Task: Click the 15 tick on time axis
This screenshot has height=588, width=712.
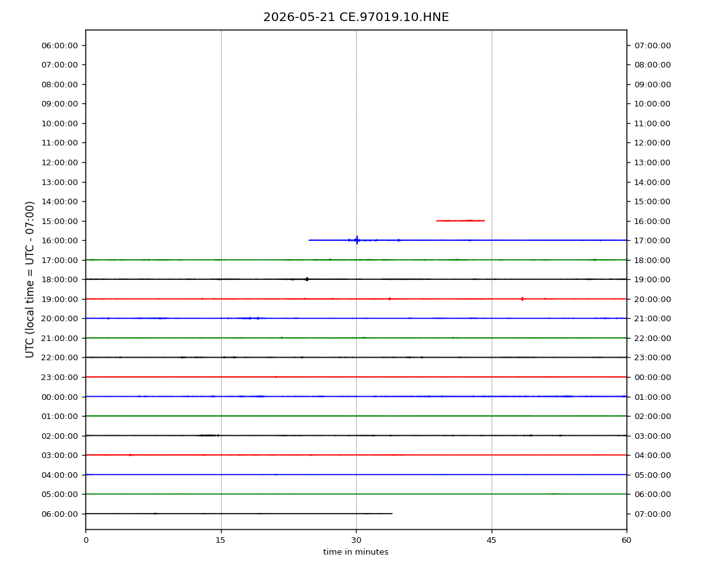Action: [220, 540]
